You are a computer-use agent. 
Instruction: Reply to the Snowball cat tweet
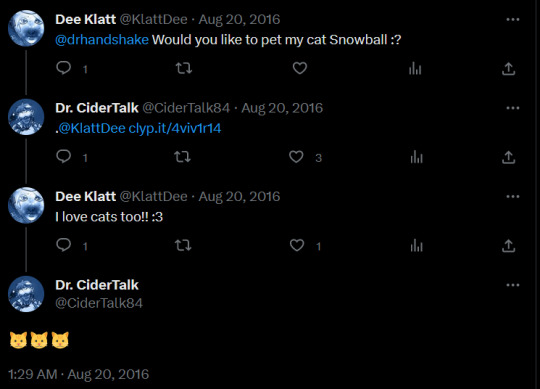tap(64, 68)
